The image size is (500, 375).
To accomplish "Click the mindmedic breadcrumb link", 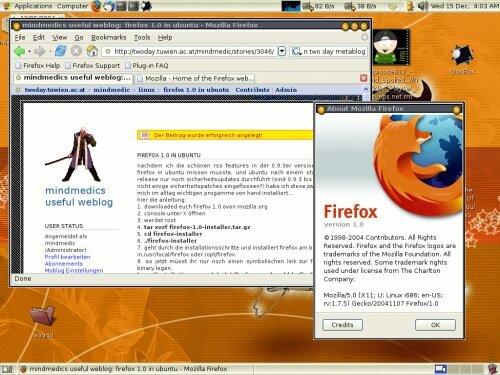I will pos(112,90).
